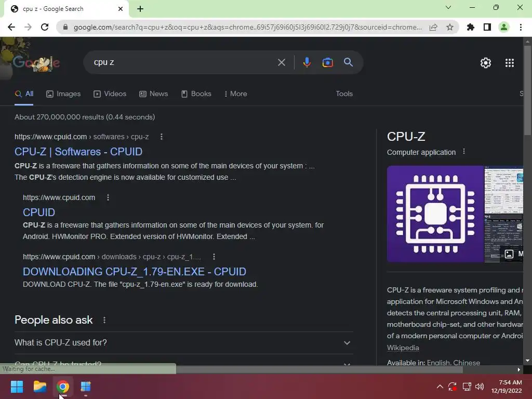
Task: Open options for cpuid.com softwares result
Action: tap(162, 137)
